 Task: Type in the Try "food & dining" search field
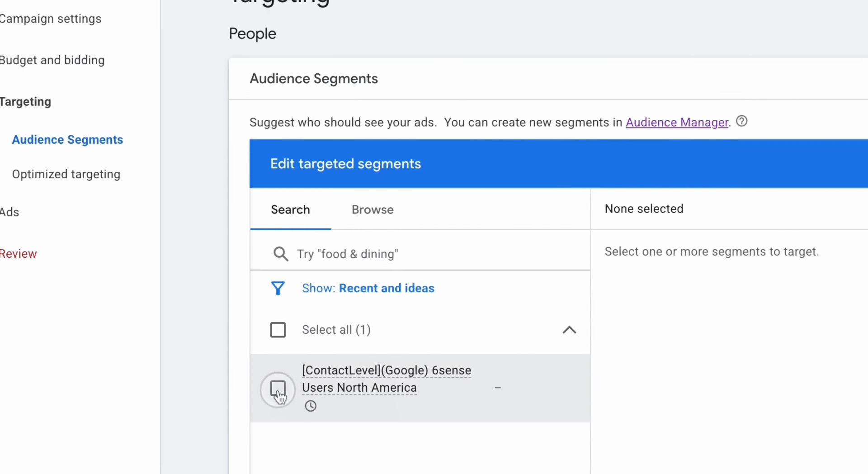[434, 254]
